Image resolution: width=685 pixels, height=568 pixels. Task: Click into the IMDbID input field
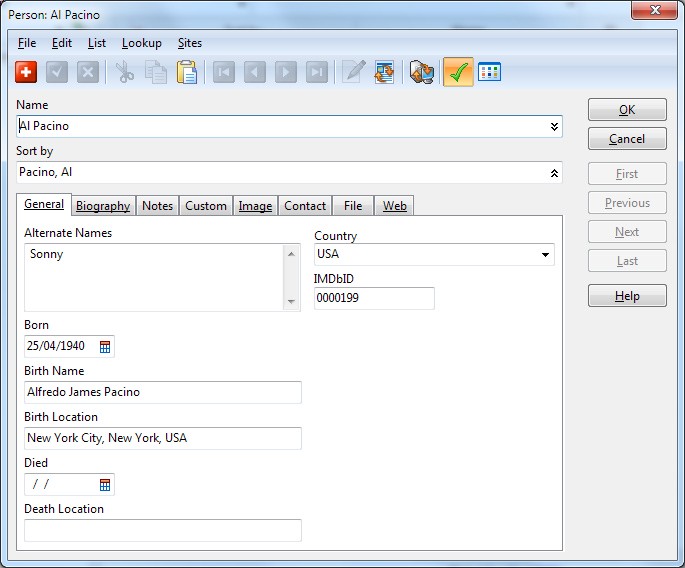tap(374, 299)
